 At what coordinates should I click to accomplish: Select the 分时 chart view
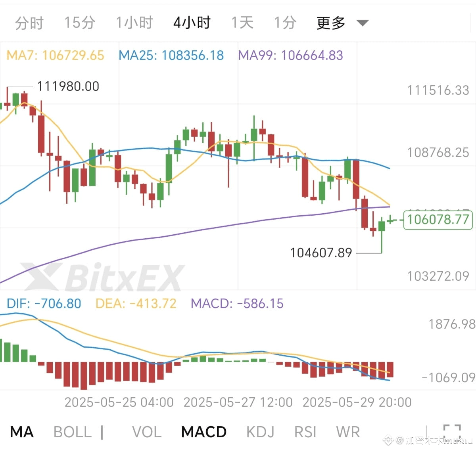tap(29, 23)
